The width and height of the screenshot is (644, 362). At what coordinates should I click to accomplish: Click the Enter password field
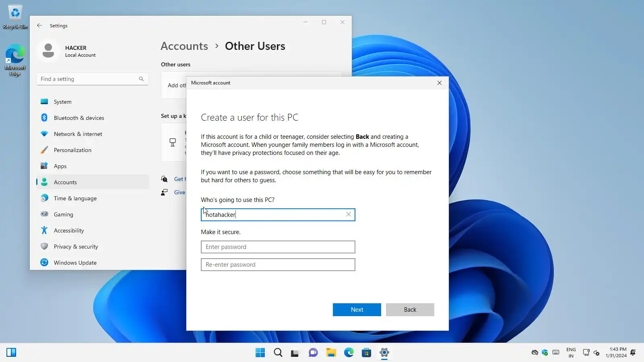[278, 247]
